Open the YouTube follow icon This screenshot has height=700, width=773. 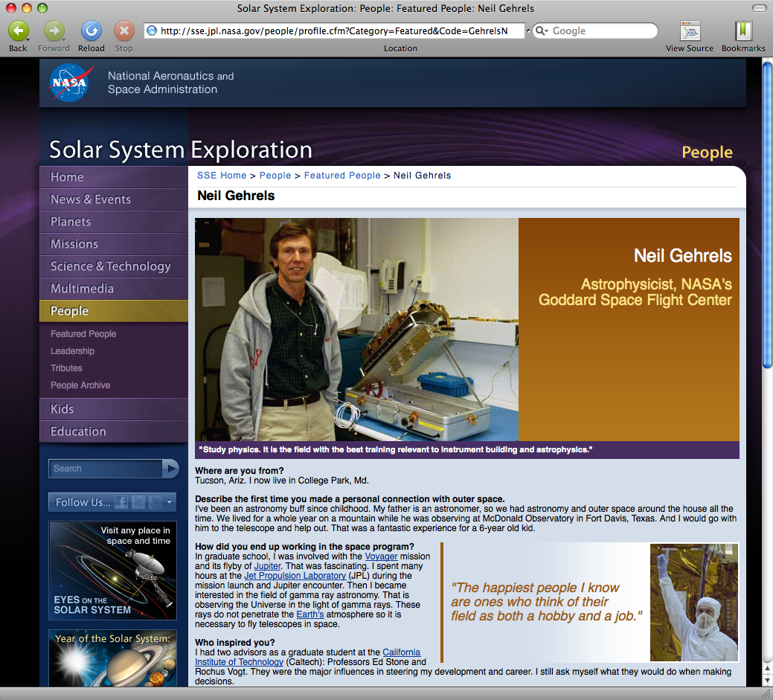(x=155, y=502)
